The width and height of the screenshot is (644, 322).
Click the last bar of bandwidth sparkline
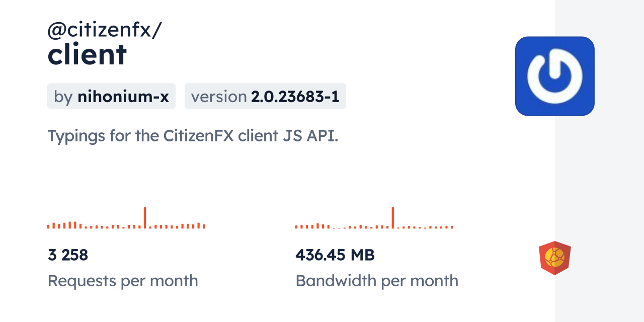452,227
